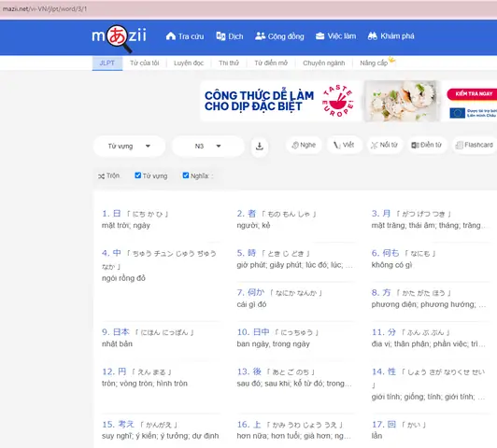
Task: Open Khám phá binoculars icon
Action: (373, 36)
